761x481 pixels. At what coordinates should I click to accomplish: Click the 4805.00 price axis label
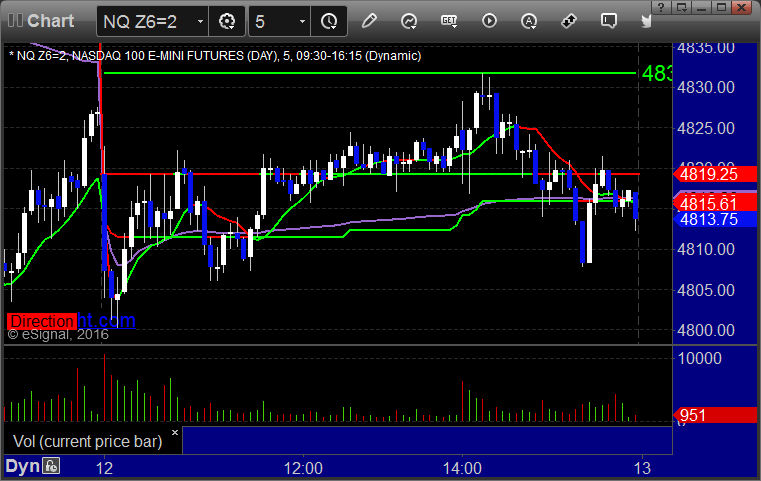pos(706,290)
